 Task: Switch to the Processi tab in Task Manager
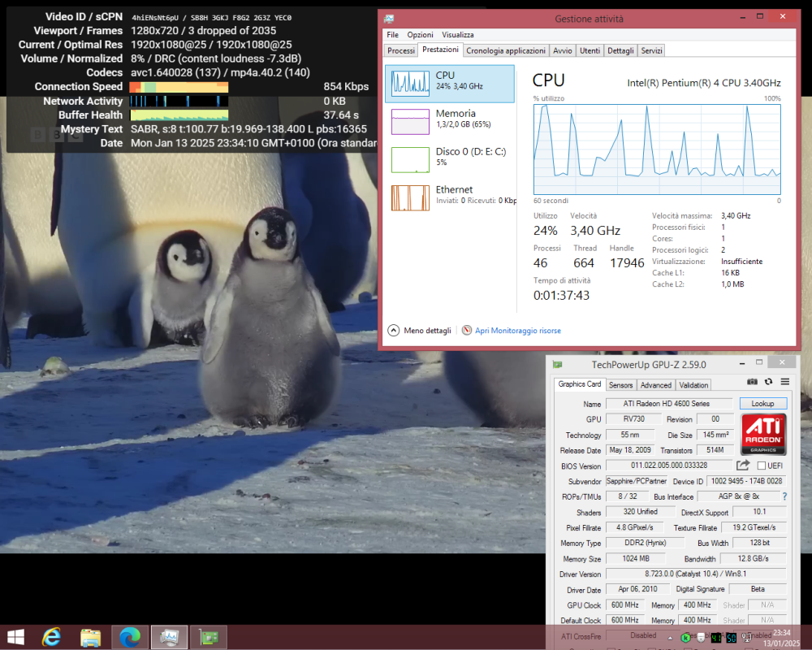tap(400, 50)
